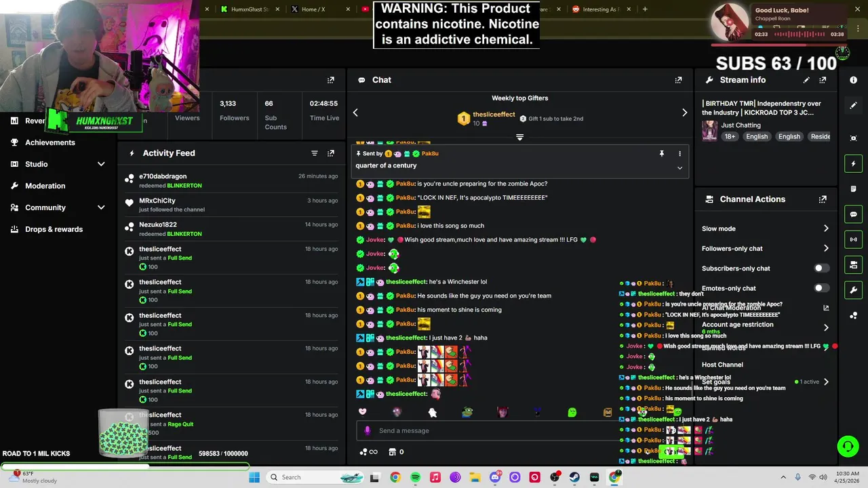Switch to the HumxnGhxst browser tab
The width and height of the screenshot is (868, 488).
(x=250, y=9)
